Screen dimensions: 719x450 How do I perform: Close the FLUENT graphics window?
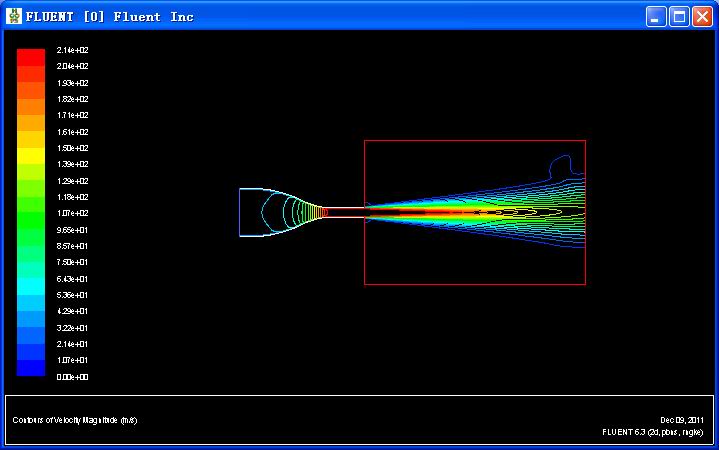click(702, 16)
